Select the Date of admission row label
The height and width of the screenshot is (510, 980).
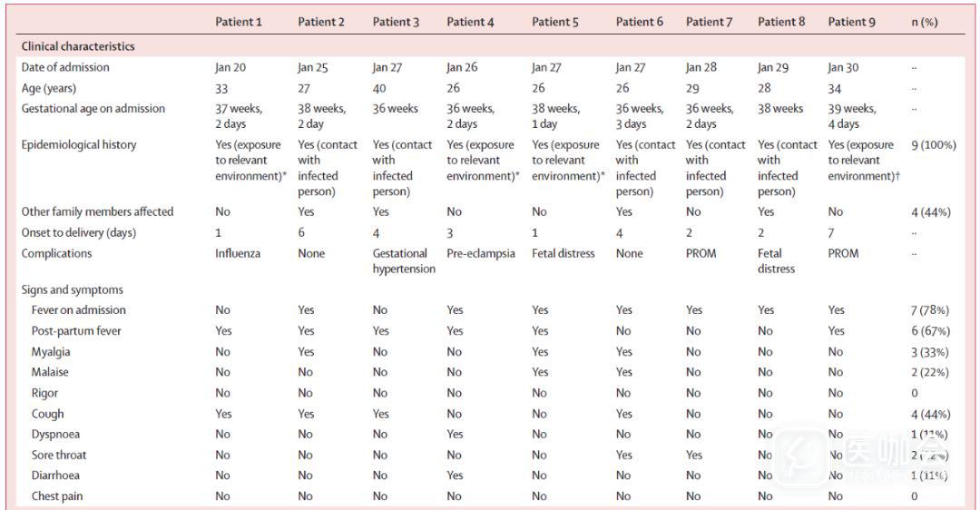[x=67, y=67]
